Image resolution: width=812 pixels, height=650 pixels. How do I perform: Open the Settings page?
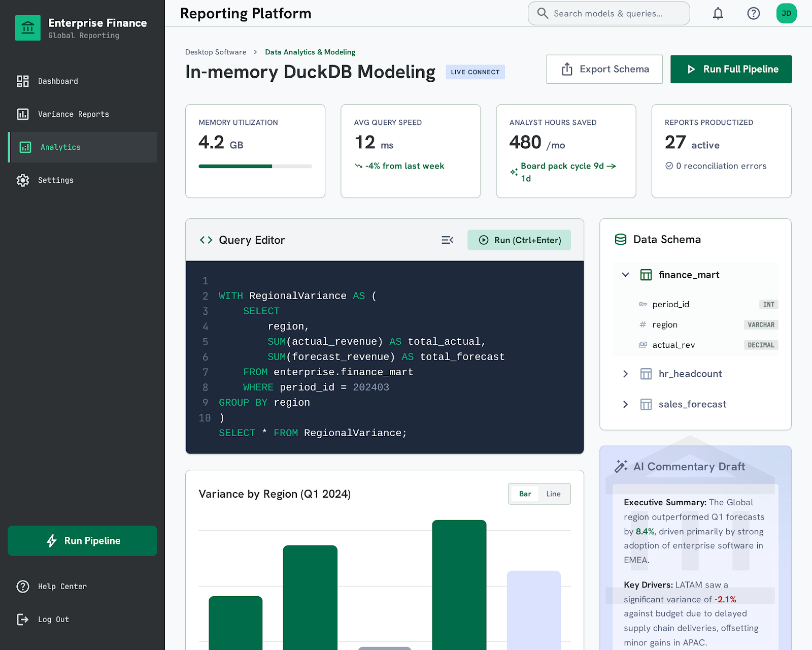(82, 180)
